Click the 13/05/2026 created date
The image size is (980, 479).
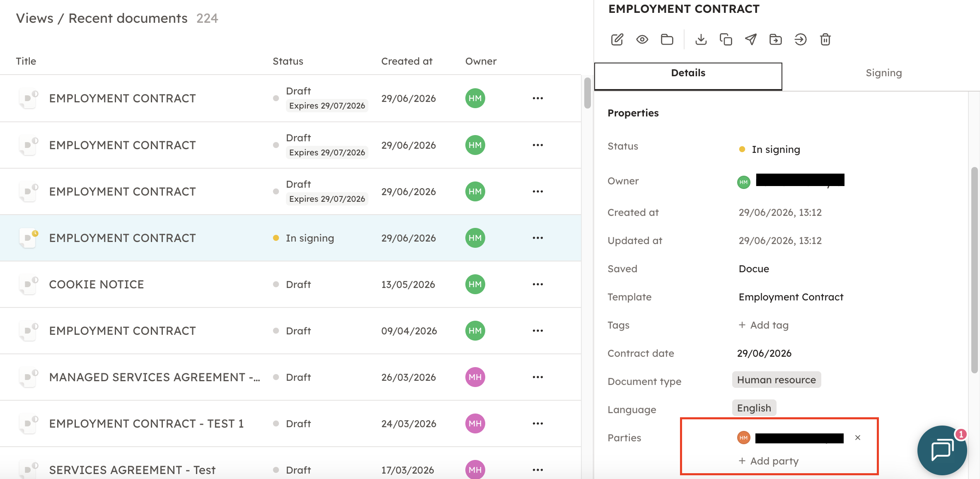coord(408,285)
